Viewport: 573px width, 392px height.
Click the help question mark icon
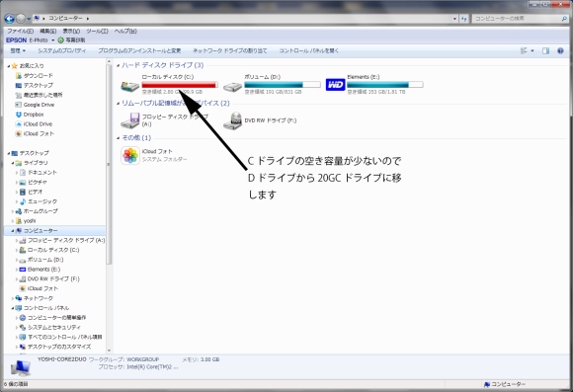pyautogui.click(x=560, y=50)
